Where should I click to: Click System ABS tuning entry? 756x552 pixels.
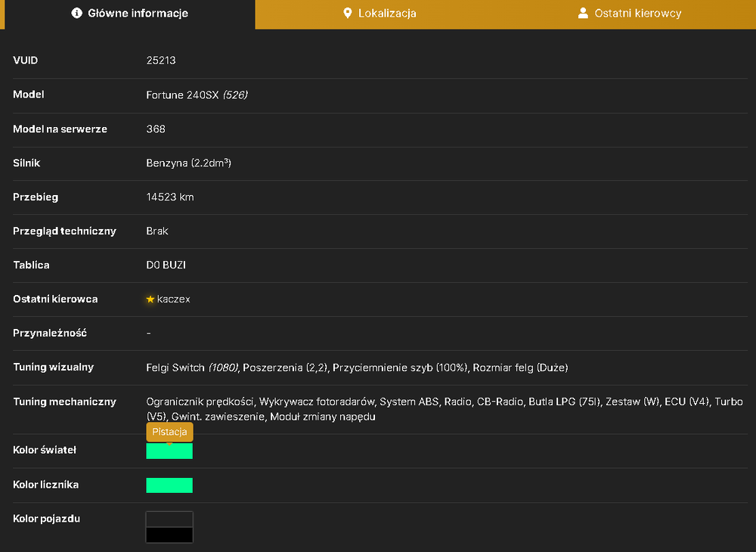pyautogui.click(x=409, y=402)
